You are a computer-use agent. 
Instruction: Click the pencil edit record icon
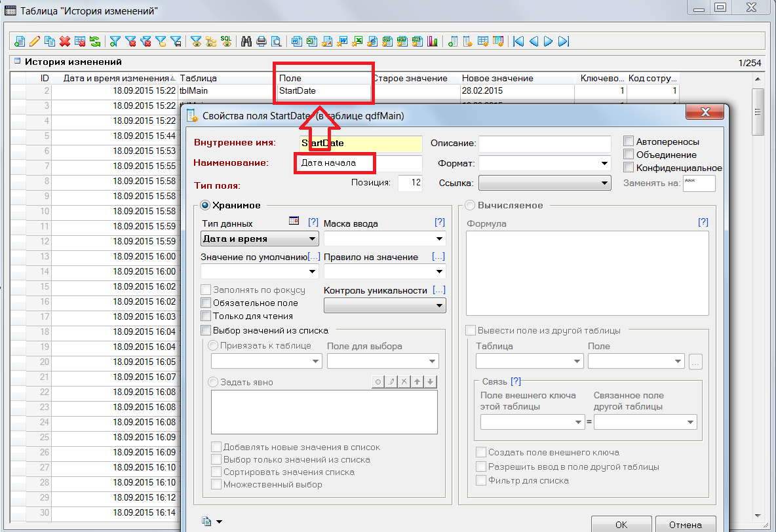click(35, 41)
